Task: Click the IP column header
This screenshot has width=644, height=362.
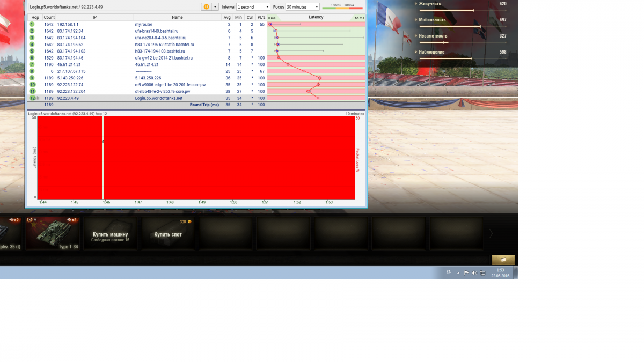Action: click(95, 18)
